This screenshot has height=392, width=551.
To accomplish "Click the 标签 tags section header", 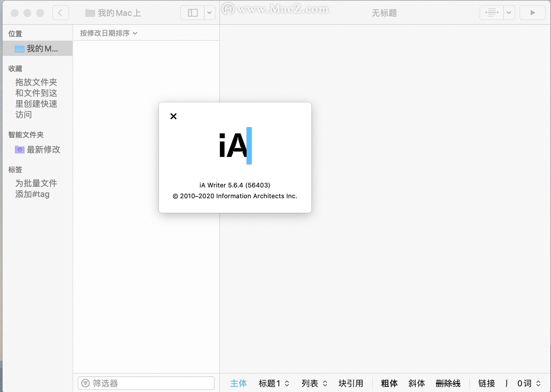I will [x=15, y=170].
